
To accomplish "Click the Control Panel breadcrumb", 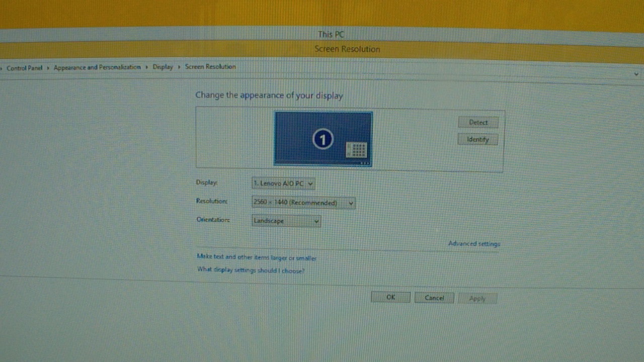I will click(x=24, y=68).
